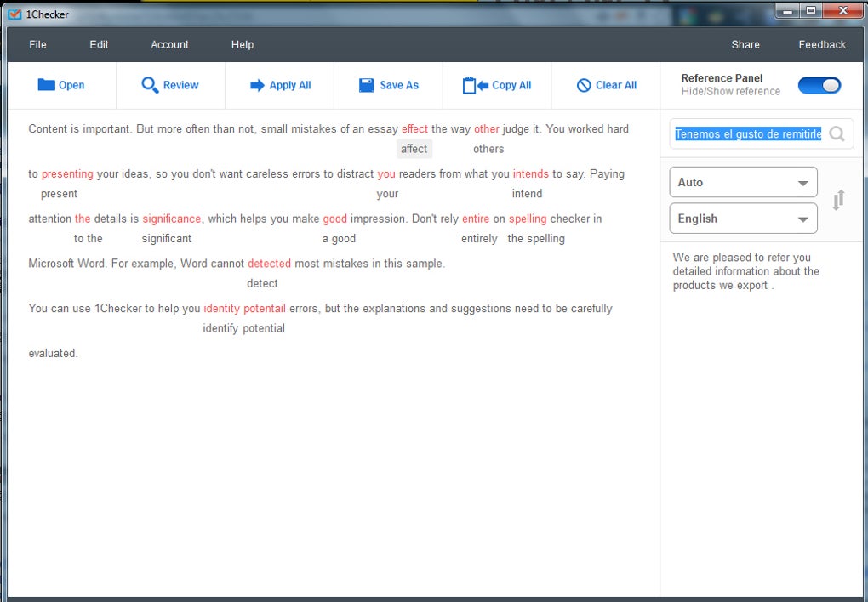Open the File menu
This screenshot has height=602, width=868.
click(37, 45)
